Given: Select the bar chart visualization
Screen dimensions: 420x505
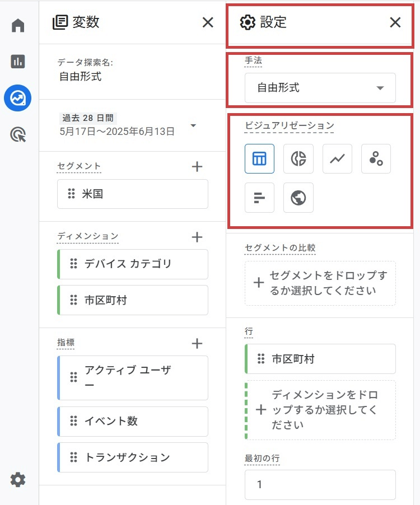Looking at the screenshot, I should pos(260,198).
